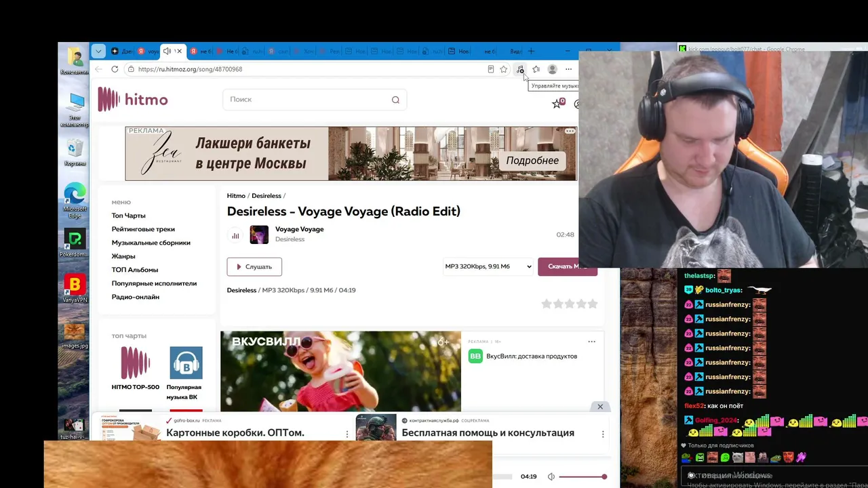Screen dimensions: 868x488
Task: Click the address bar URL field
Action: [x=305, y=69]
